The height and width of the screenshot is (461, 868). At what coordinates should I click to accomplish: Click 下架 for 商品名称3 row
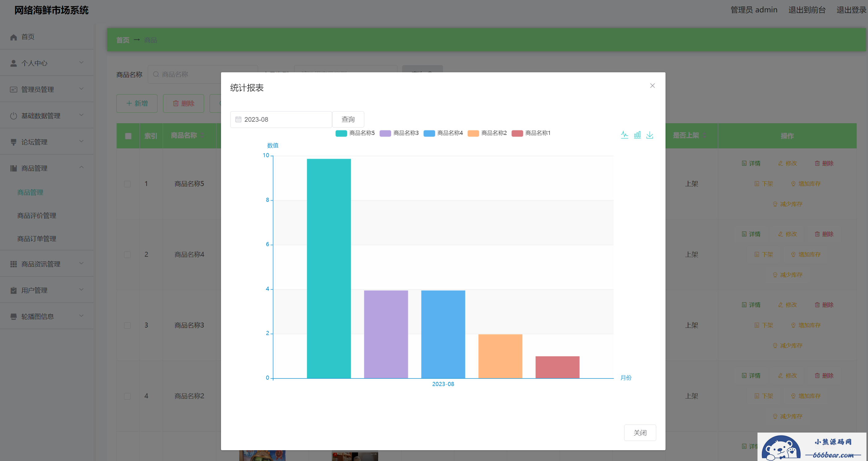764,325
